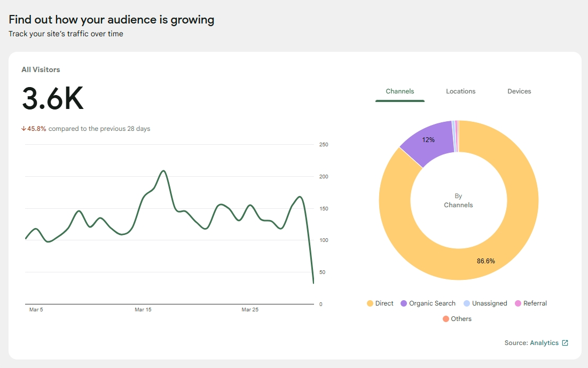Screen dimensions: 588x368
Task: Switch to the Devices tab
Action: pos(519,91)
